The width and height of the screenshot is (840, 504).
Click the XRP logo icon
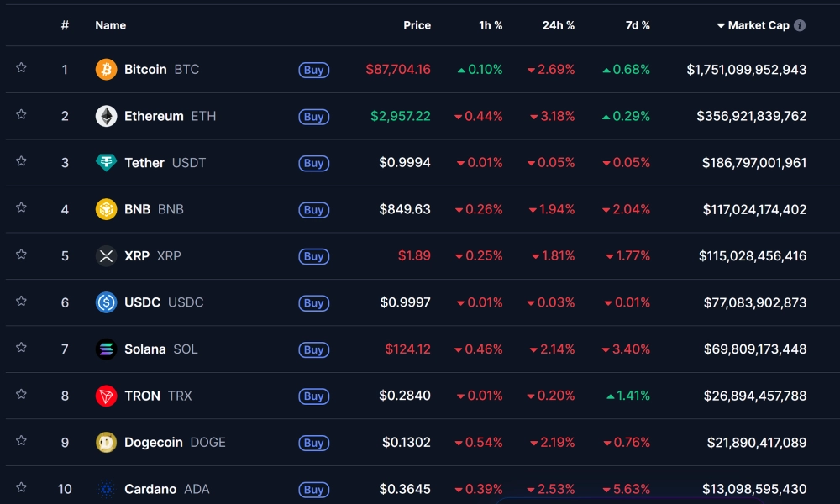coord(105,255)
